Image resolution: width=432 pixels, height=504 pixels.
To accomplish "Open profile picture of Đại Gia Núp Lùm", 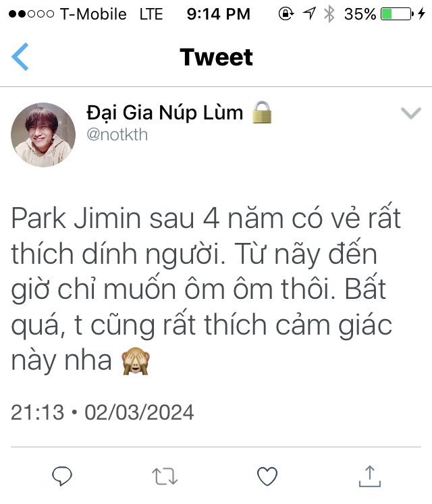I will 43,135.
